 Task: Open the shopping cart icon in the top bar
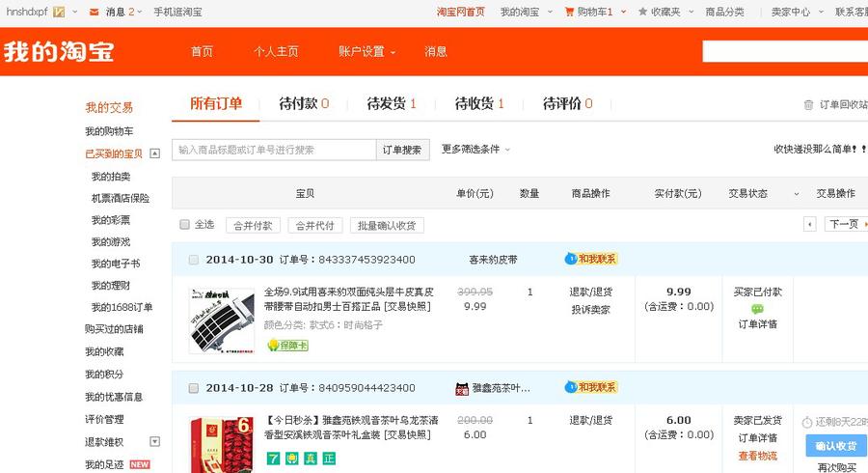coord(569,12)
